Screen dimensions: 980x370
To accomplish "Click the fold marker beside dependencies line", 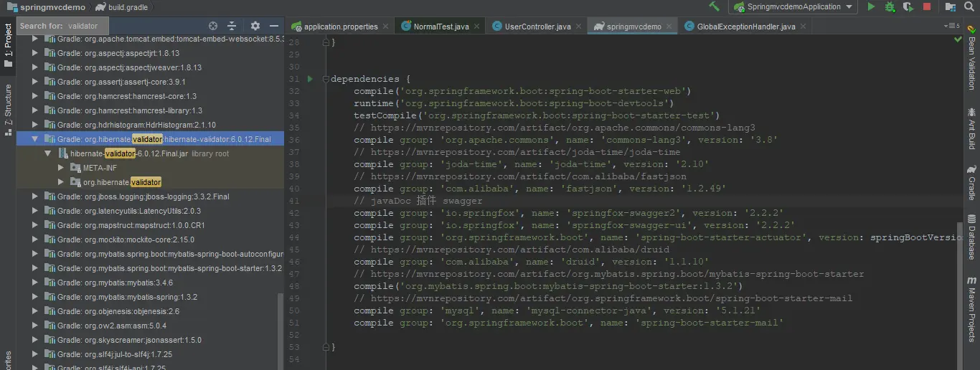I will point(326,79).
